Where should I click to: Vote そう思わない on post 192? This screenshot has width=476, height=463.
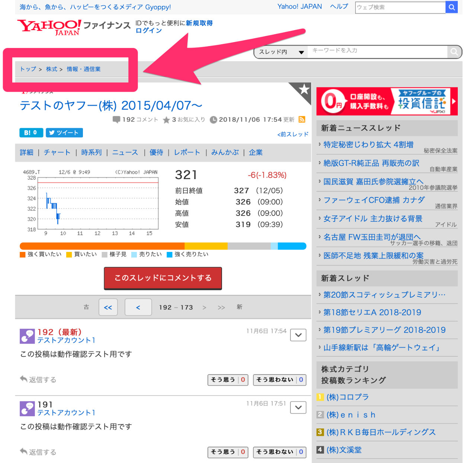point(280,380)
